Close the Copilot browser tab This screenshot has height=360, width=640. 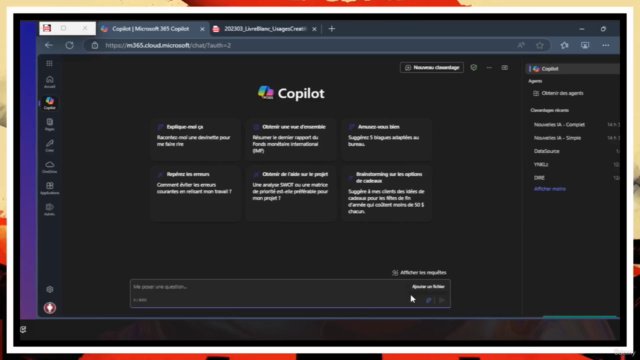pyautogui.click(x=202, y=29)
